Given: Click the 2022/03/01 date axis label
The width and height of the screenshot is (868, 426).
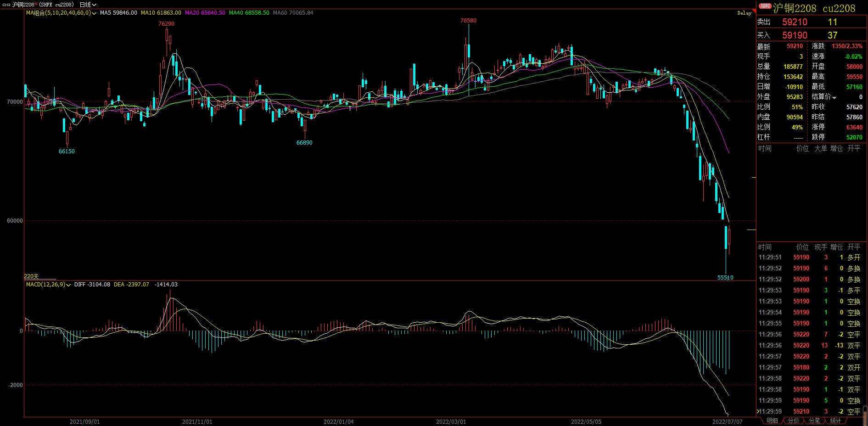Looking at the screenshot, I should (451, 421).
